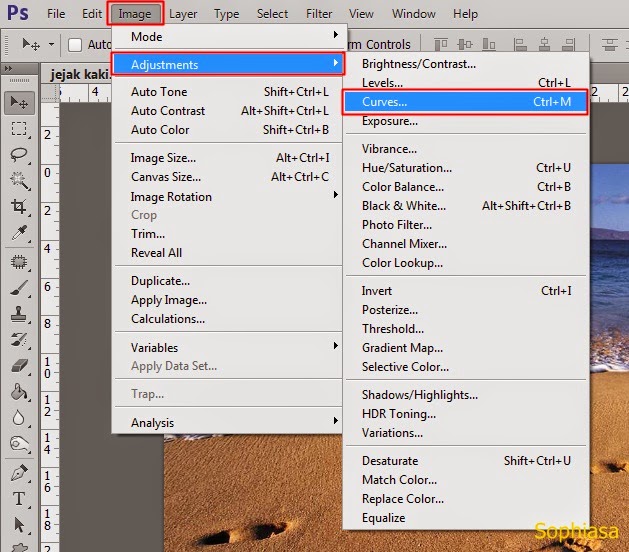
Task: Open the Window menu
Action: point(414,14)
